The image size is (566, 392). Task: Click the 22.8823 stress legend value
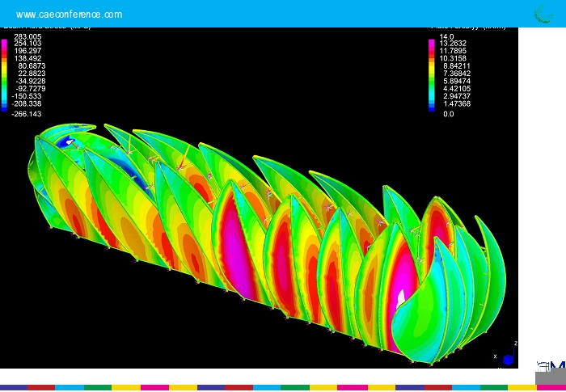click(31, 74)
